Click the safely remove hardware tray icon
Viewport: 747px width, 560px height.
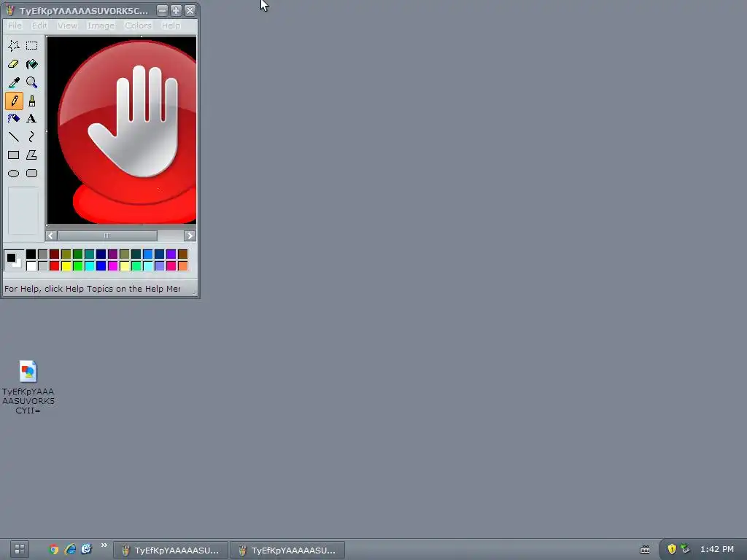click(685, 549)
